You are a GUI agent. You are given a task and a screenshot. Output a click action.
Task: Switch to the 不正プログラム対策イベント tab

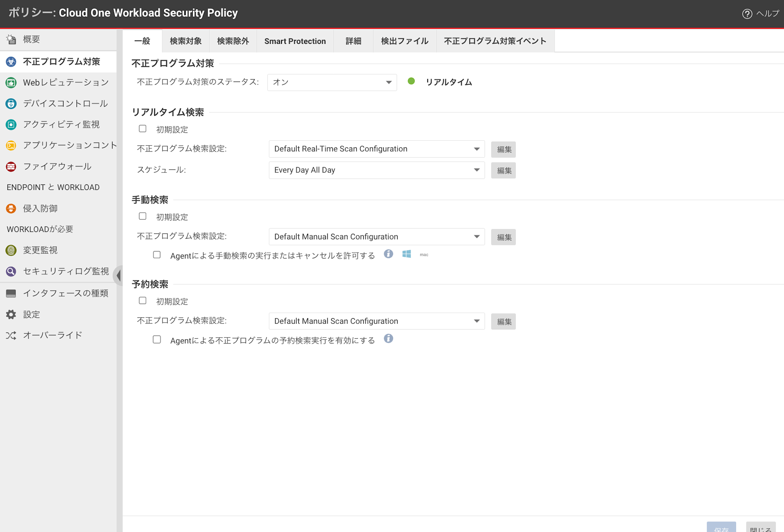[495, 41]
